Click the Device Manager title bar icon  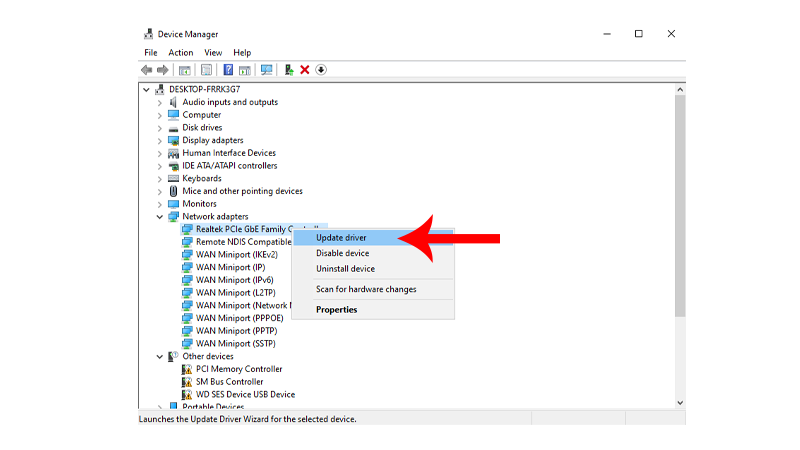148,34
